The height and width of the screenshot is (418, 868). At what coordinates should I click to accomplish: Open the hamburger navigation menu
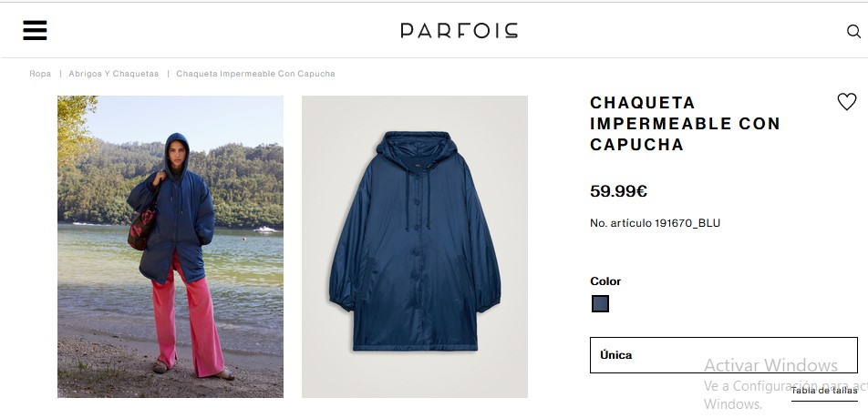(x=35, y=30)
